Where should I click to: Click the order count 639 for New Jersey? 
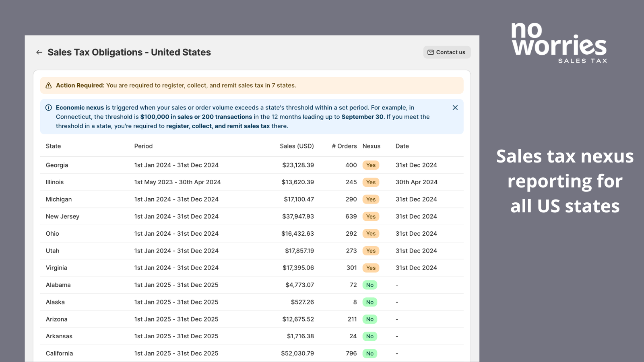351,216
